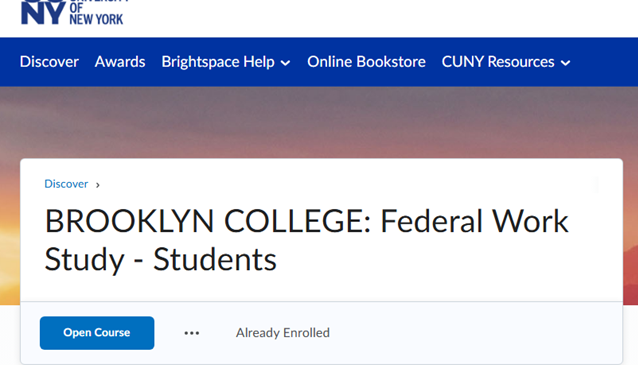Image resolution: width=638 pixels, height=365 pixels.
Task: Click the "Study - Students" title line
Action: 160,259
